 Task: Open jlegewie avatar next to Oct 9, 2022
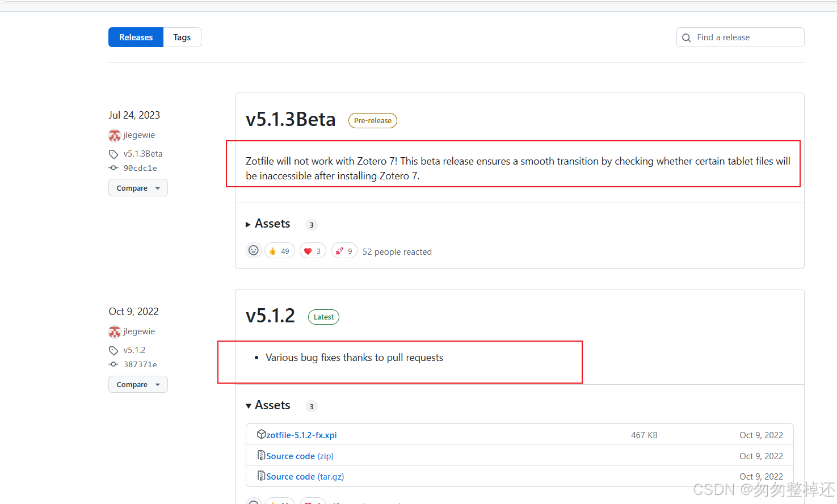coord(115,331)
